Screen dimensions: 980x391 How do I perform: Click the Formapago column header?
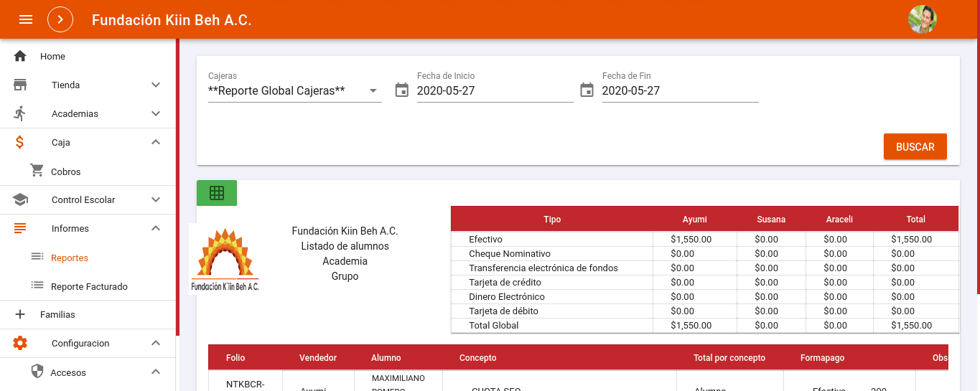(823, 357)
